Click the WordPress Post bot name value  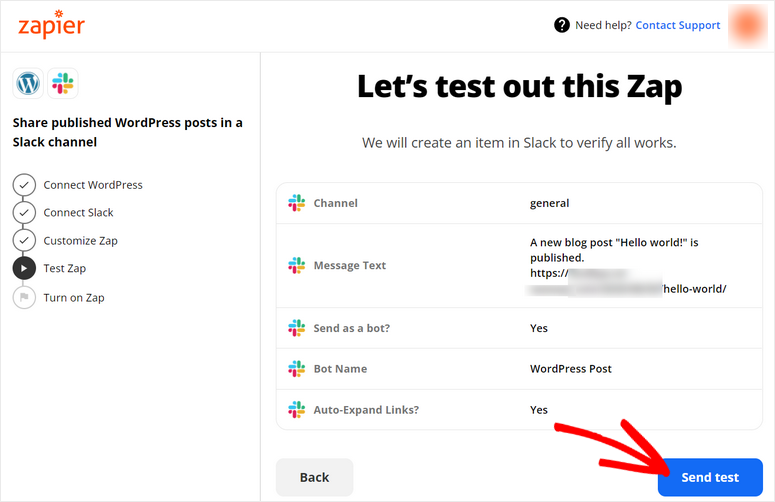pos(570,369)
